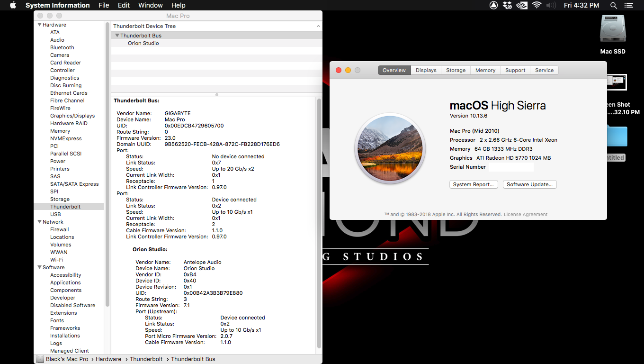Collapse the Network section in sidebar
Image resolution: width=644 pixels, height=364 pixels.
pyautogui.click(x=40, y=222)
